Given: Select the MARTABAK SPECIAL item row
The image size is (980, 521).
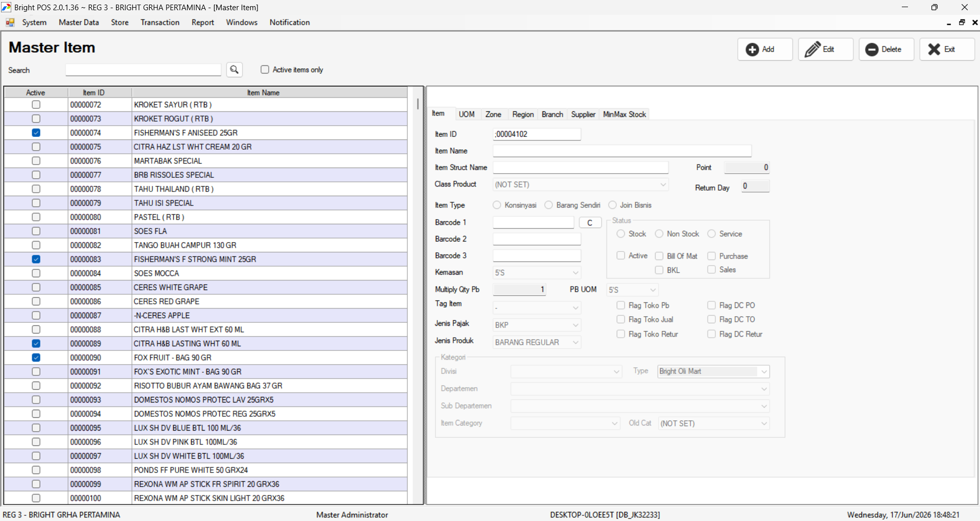Looking at the screenshot, I should pos(206,161).
